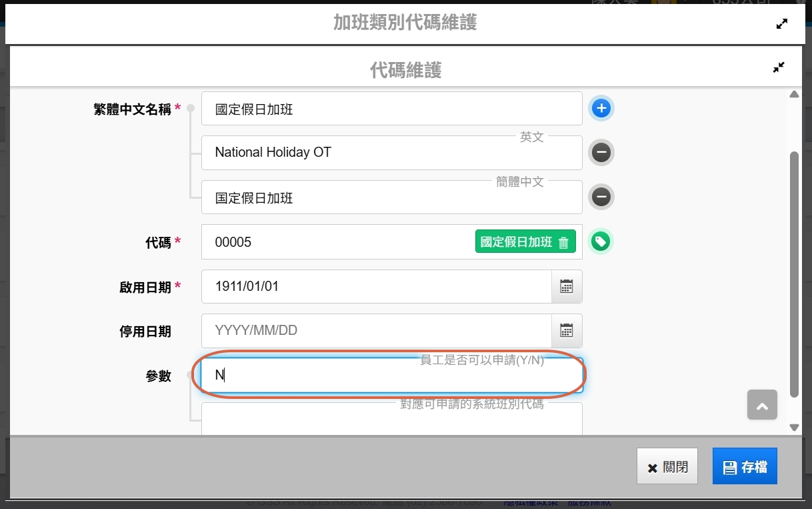Open the calendar picker for 啟用日期
Image resolution: width=812 pixels, height=509 pixels.
567,287
